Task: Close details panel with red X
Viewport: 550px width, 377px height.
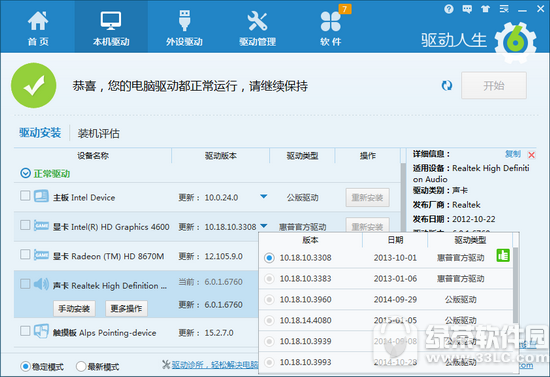Action: click(x=531, y=155)
